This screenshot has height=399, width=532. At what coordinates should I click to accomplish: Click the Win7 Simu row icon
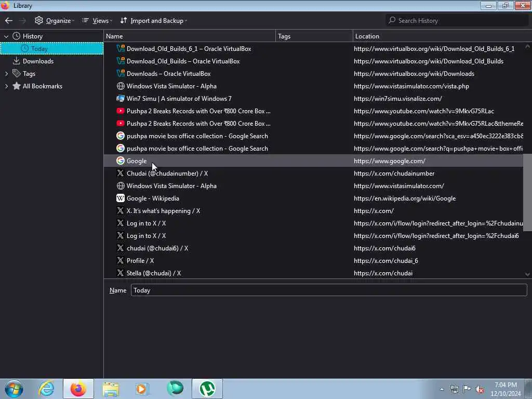[x=121, y=98]
